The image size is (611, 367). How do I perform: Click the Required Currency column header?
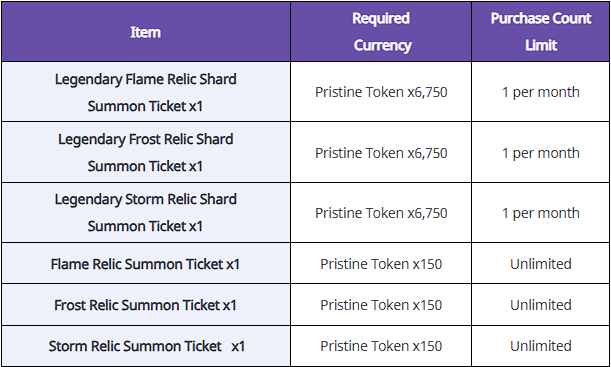381,32
